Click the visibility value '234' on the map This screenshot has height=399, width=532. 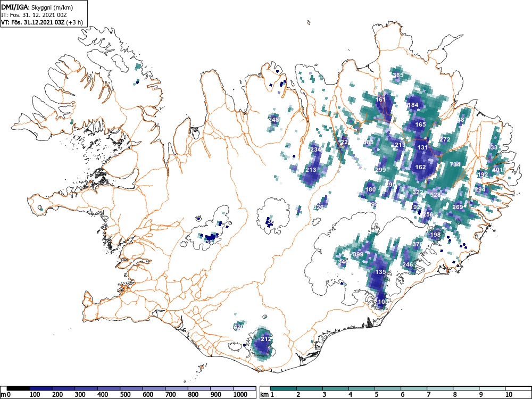pyautogui.click(x=315, y=149)
